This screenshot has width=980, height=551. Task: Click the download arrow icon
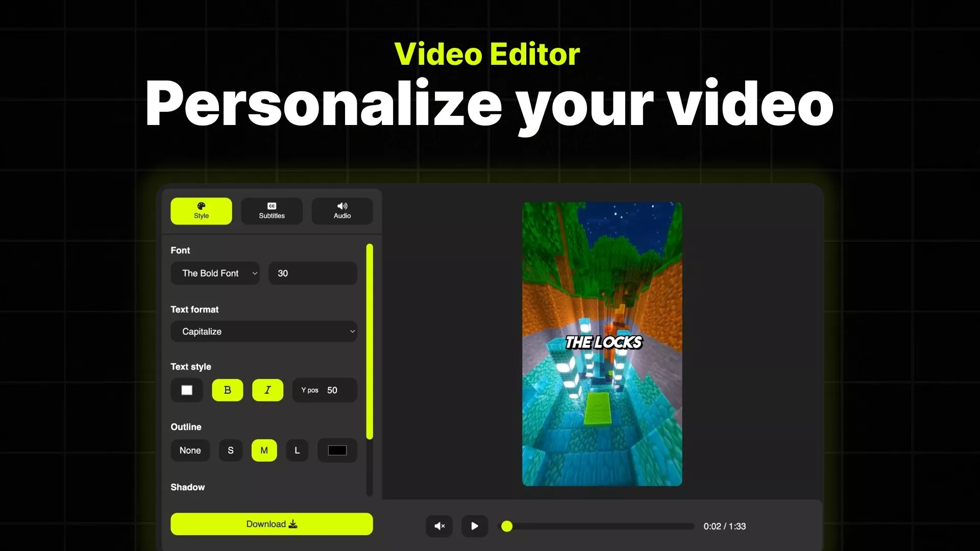[x=293, y=524]
